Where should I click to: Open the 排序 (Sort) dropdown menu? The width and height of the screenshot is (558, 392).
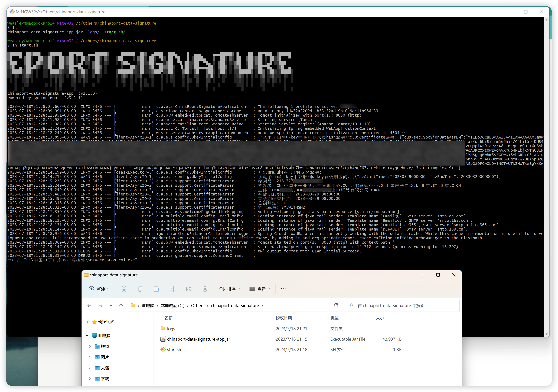[229, 289]
